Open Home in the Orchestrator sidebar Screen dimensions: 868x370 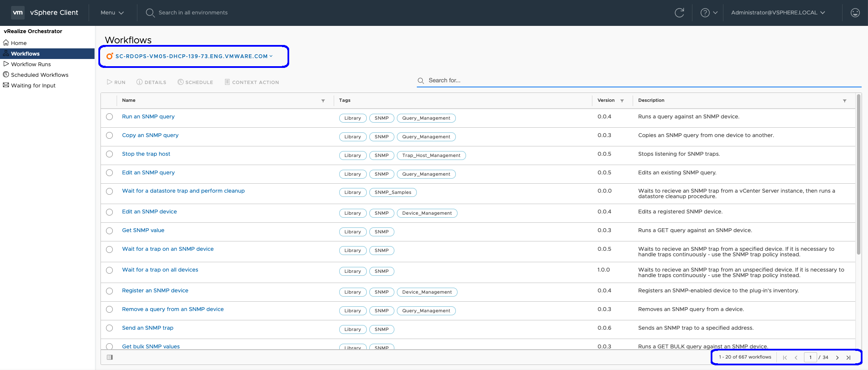click(19, 43)
